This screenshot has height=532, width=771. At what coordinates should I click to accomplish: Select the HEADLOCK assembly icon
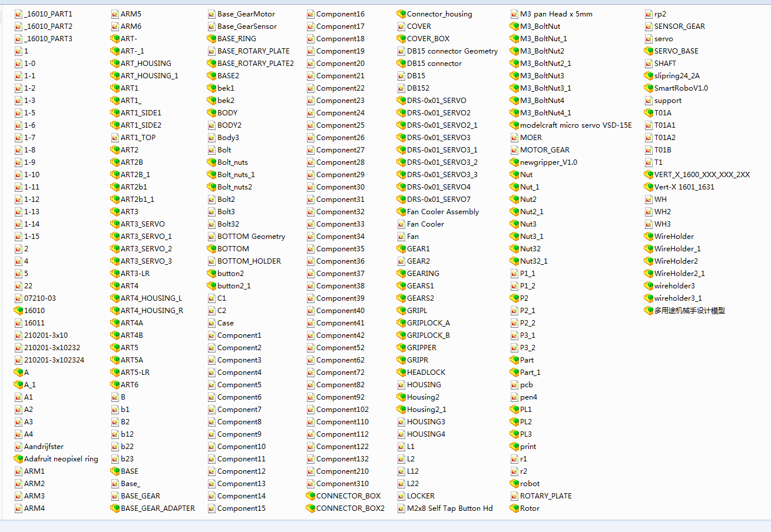[x=402, y=373]
